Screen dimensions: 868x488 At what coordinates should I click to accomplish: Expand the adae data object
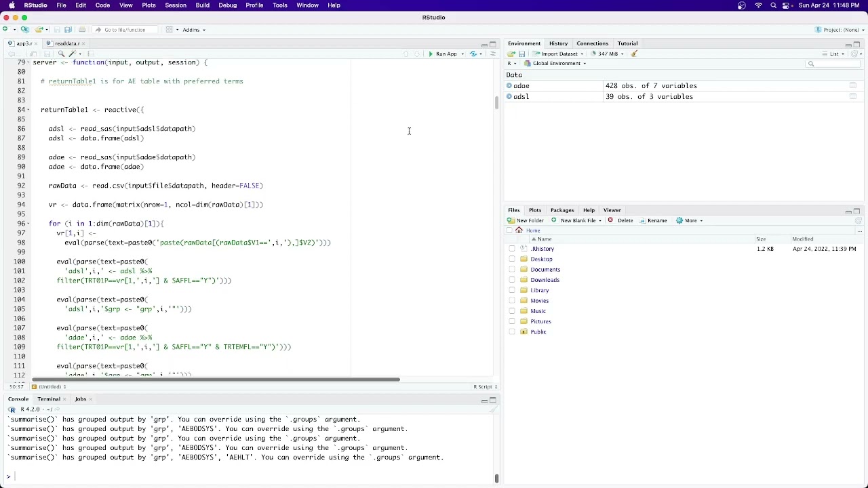coord(509,86)
